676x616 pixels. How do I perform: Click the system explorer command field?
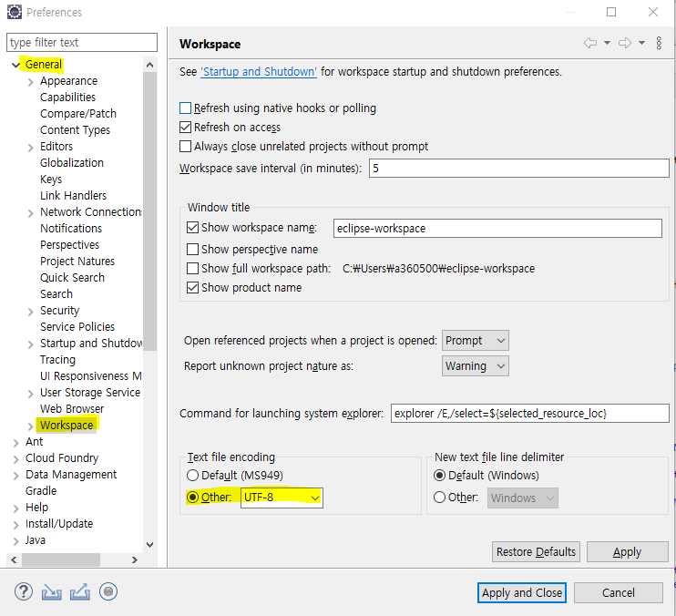(x=530, y=414)
